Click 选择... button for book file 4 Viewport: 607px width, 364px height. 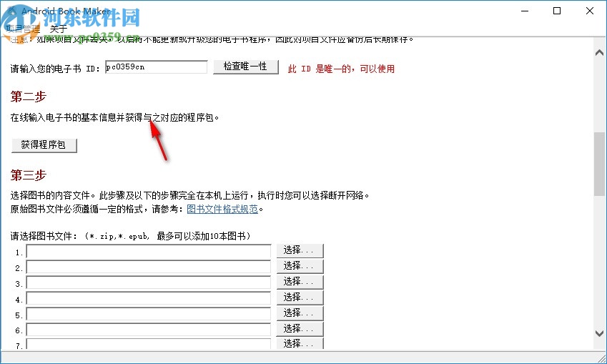[x=300, y=297]
